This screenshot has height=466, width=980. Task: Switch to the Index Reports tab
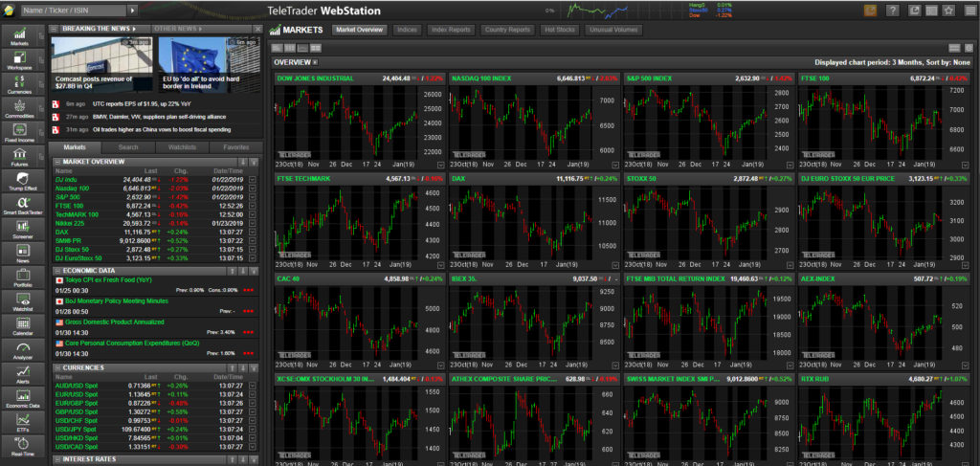coord(452,30)
